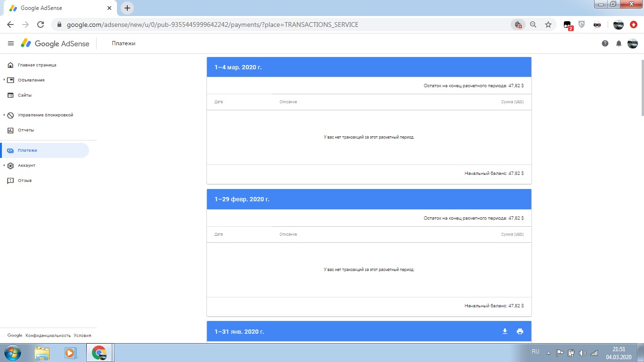Viewport: 644px width, 362px height.
Task: Click the lock site info icon
Action: 59,25
